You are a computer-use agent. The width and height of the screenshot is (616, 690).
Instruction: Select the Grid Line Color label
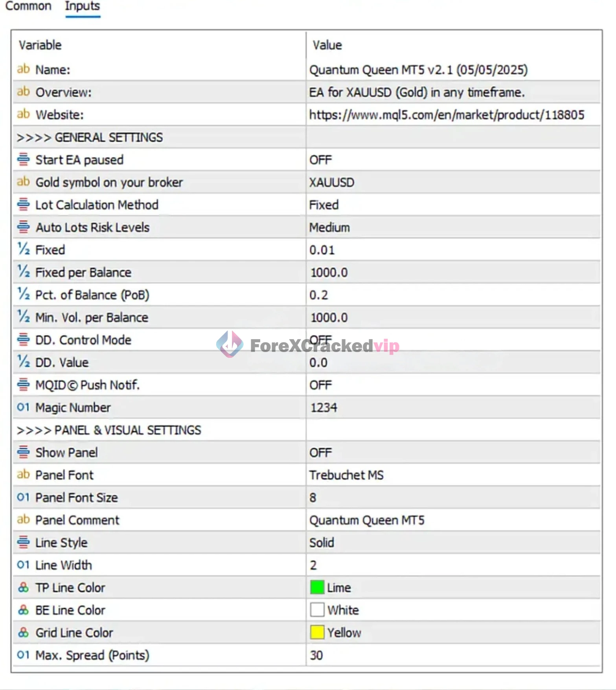(74, 633)
